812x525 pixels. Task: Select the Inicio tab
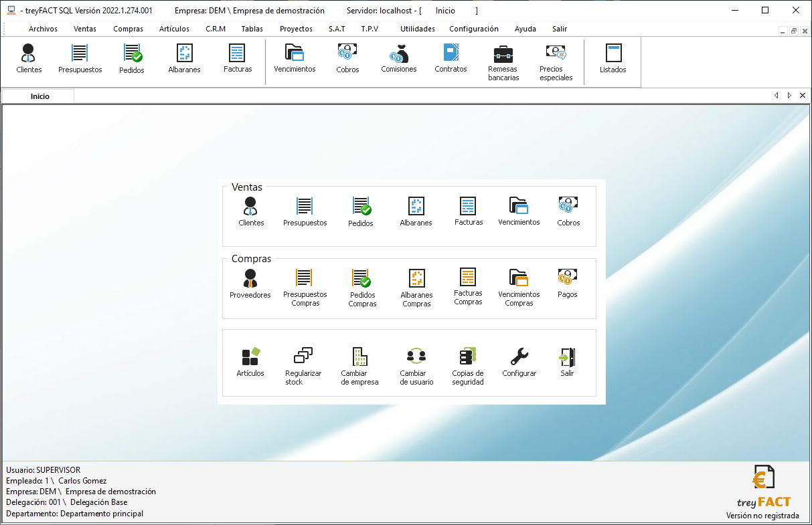pyautogui.click(x=39, y=96)
